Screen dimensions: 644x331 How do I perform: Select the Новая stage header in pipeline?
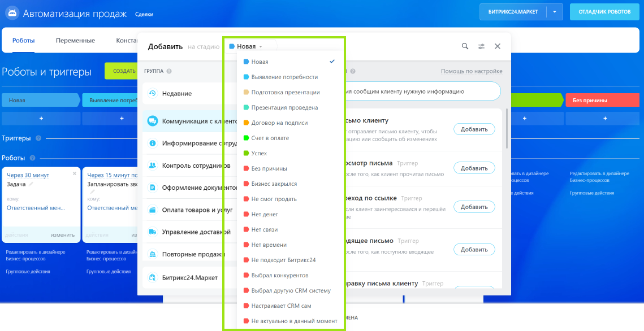[40, 100]
